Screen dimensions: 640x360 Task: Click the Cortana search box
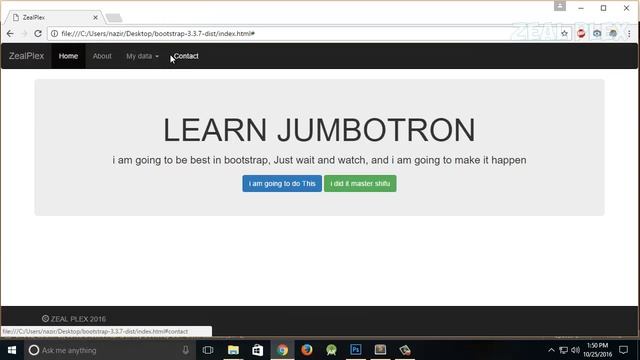(x=109, y=350)
